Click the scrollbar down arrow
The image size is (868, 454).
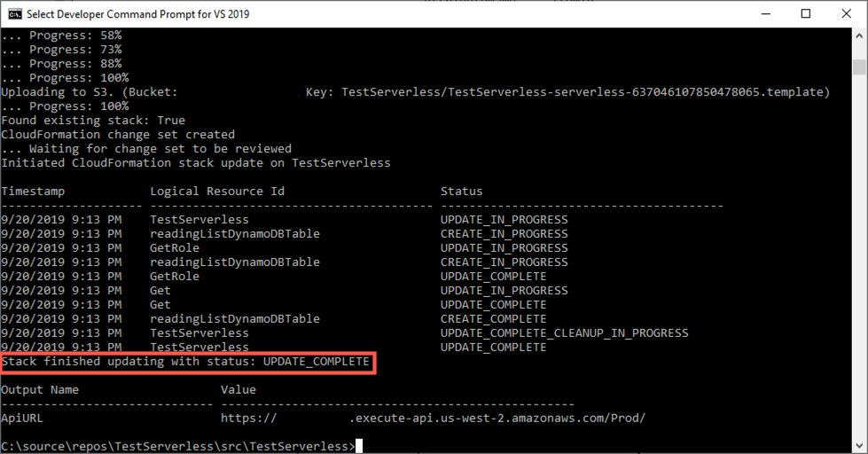[x=859, y=445]
